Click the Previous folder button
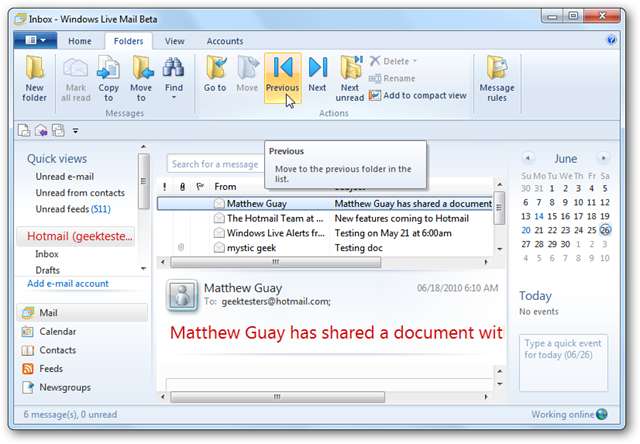This screenshot has height=444, width=640. pyautogui.click(x=282, y=78)
